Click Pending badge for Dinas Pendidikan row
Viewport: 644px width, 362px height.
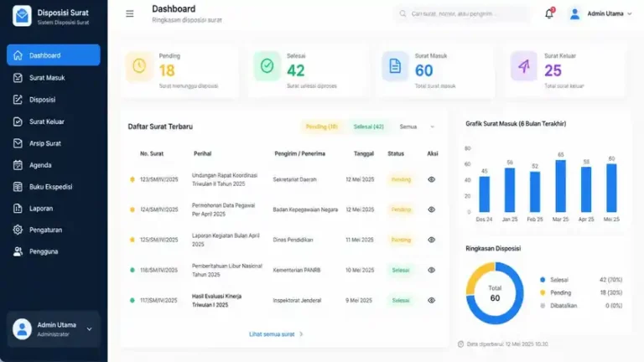[x=401, y=240]
